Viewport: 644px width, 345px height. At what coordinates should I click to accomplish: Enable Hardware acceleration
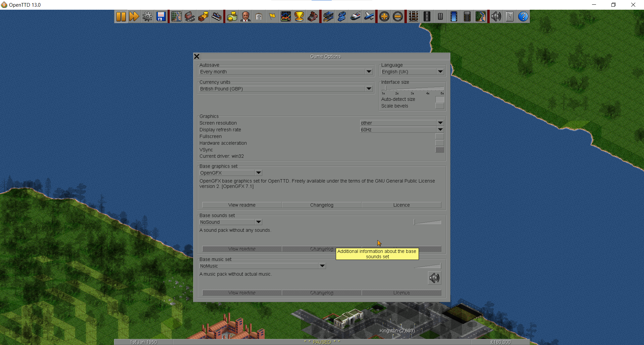click(440, 143)
